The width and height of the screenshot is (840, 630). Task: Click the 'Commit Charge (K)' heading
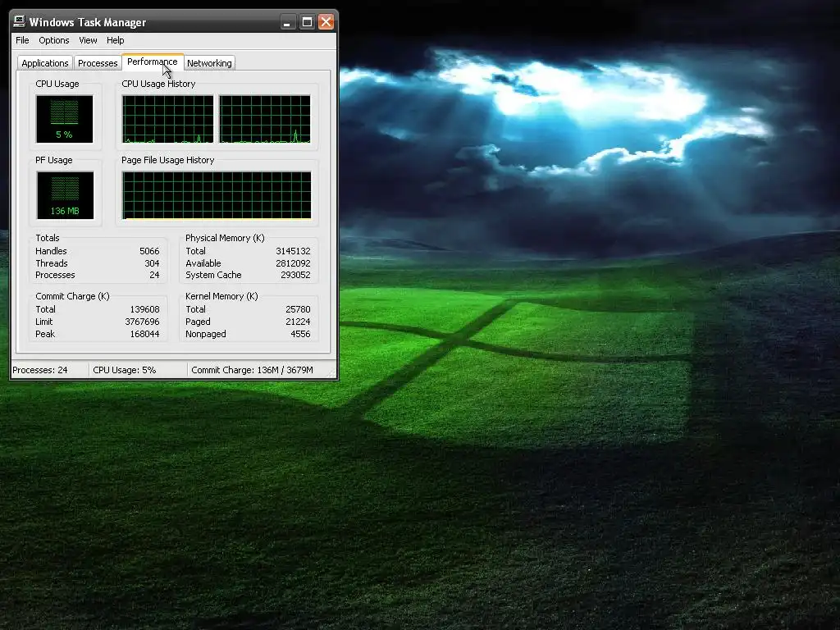72,296
